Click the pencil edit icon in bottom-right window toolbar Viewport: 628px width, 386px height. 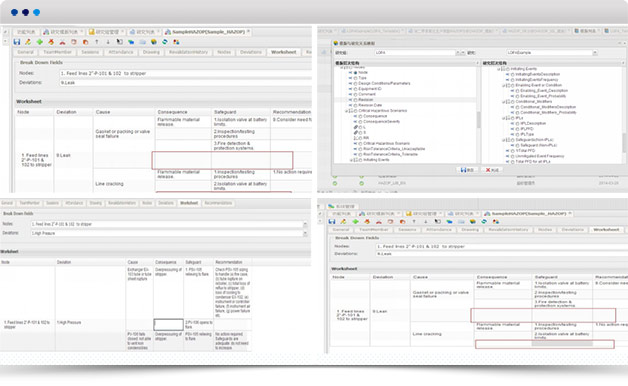[x=343, y=221]
